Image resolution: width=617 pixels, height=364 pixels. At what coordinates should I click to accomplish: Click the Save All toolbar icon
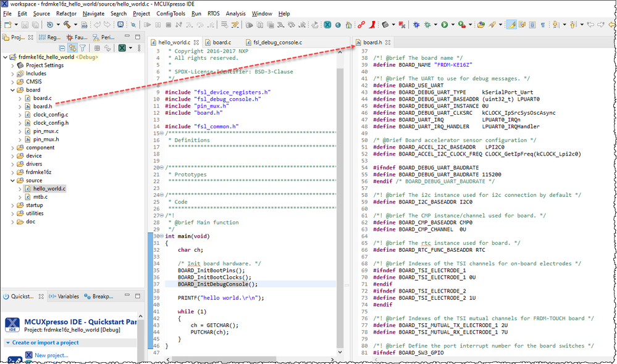[x=35, y=25]
